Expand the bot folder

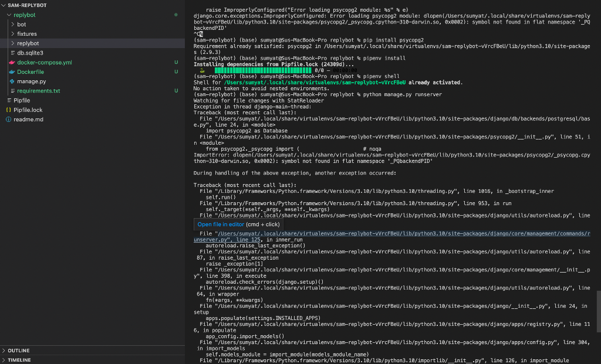point(13,25)
